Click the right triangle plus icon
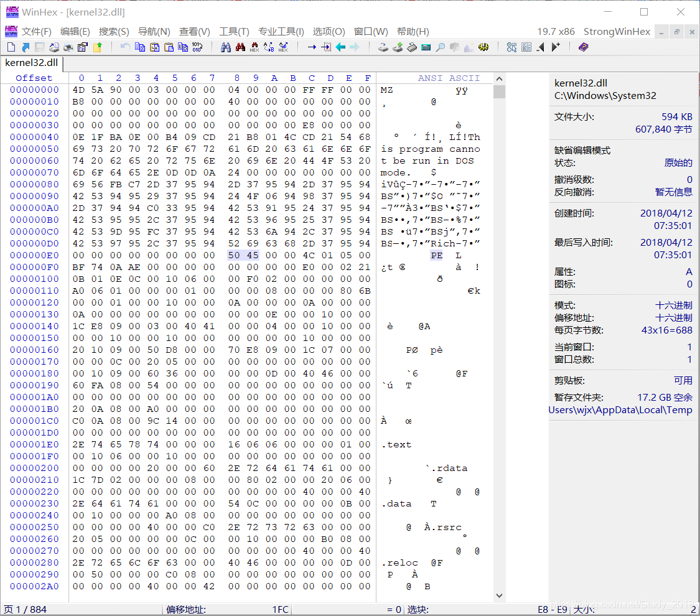The height and width of the screenshot is (616, 700). click(556, 47)
